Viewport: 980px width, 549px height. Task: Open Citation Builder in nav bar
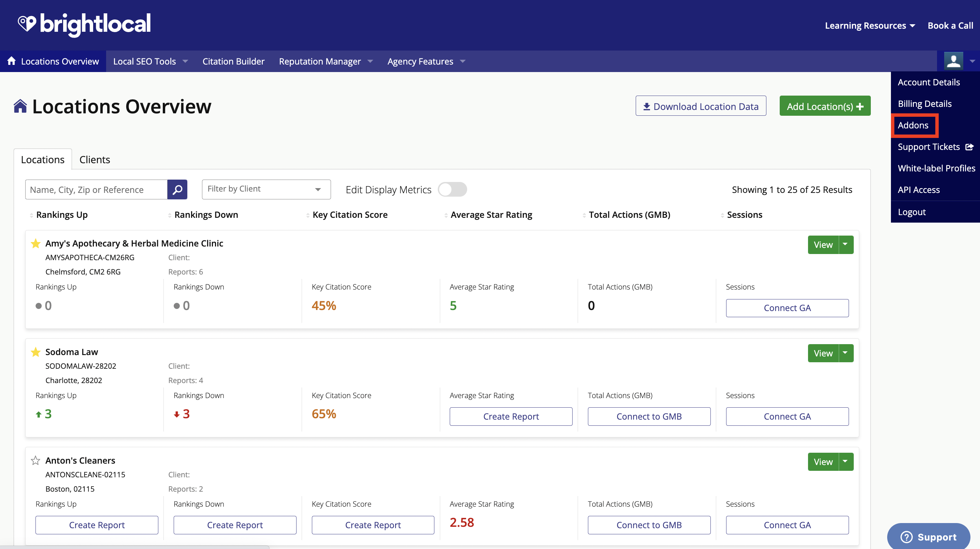(x=233, y=61)
